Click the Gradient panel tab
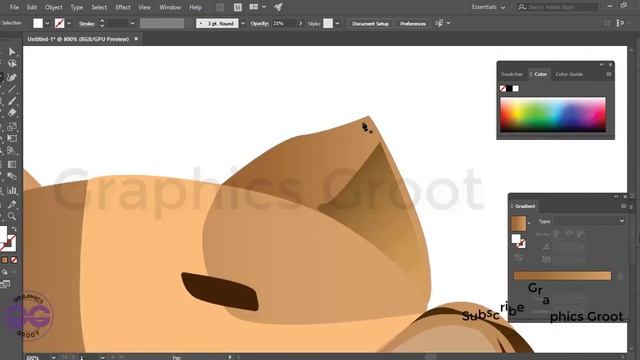 [523, 206]
